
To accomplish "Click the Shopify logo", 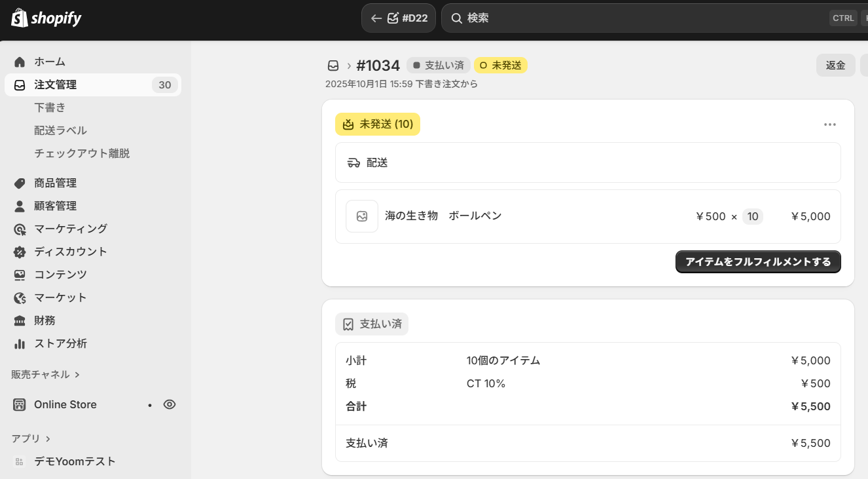I will 46,18.
